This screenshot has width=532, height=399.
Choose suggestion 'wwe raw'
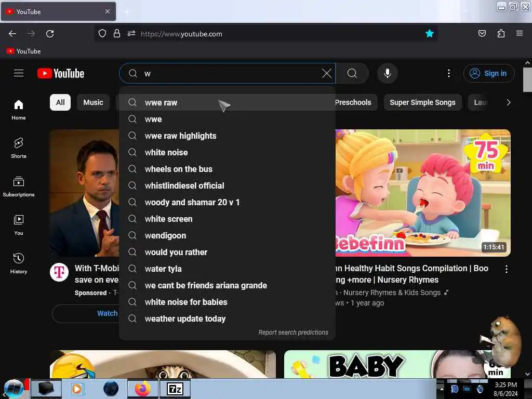click(x=227, y=102)
